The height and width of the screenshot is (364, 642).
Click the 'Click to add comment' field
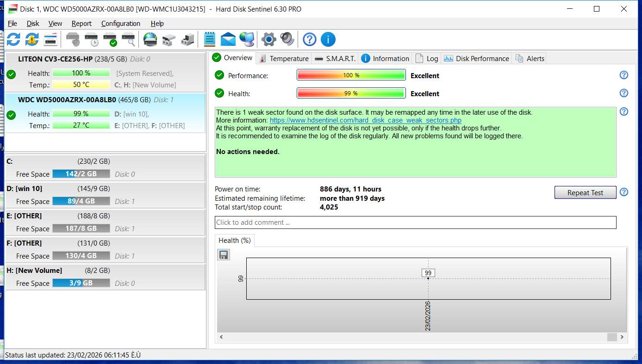pyautogui.click(x=415, y=222)
